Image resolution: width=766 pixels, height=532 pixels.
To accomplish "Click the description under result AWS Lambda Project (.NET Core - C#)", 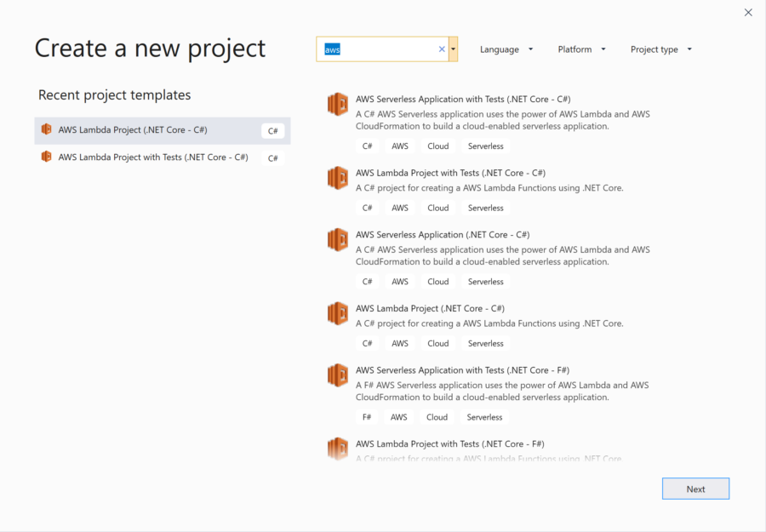I will point(489,323).
